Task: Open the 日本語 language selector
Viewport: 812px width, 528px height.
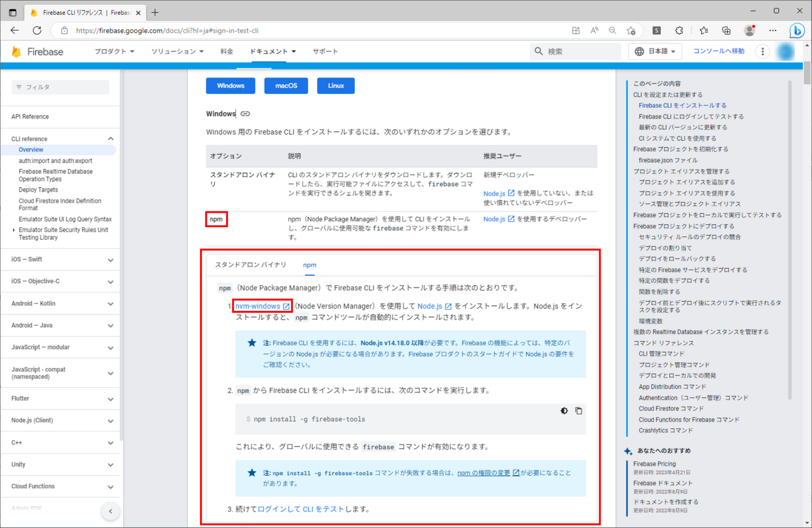Action: click(x=654, y=51)
